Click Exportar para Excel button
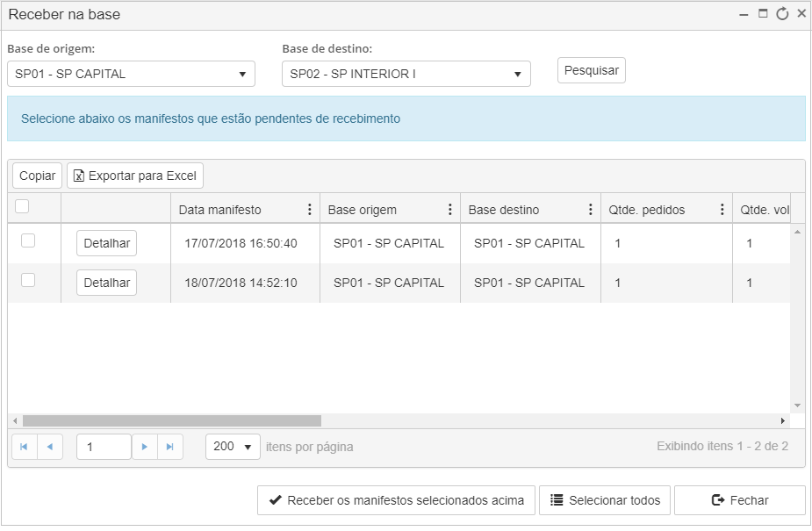 click(x=135, y=176)
